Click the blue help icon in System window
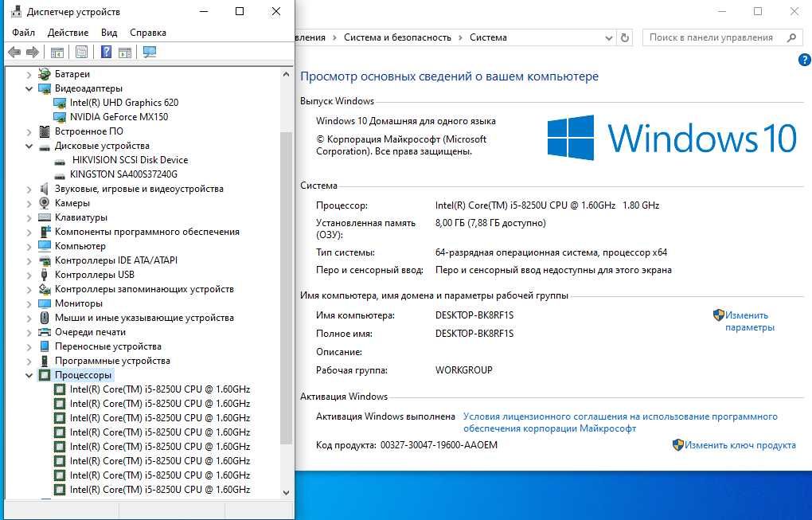The image size is (812, 520). (804, 60)
